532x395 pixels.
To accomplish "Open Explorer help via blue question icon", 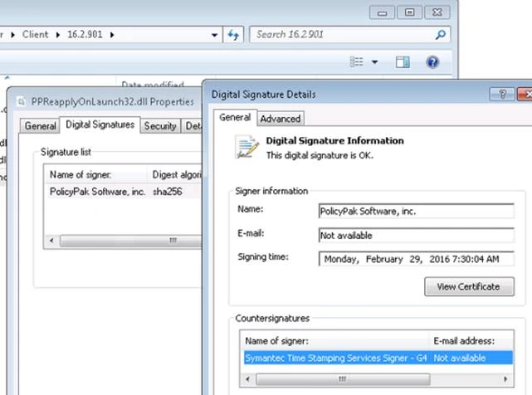I will click(x=432, y=62).
